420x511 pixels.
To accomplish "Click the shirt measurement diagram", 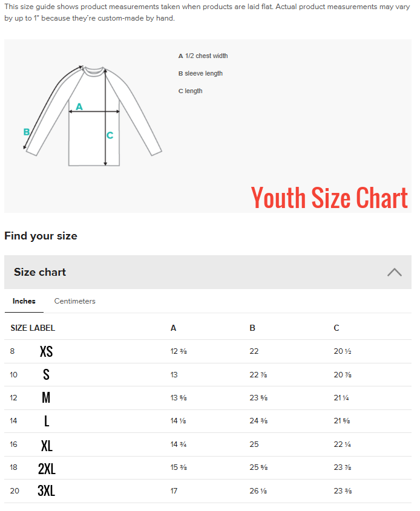I will tap(93, 116).
